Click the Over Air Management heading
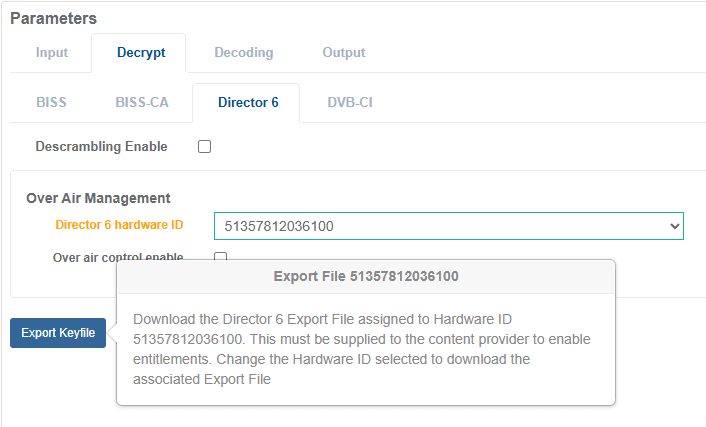706x427 pixels. click(x=98, y=198)
